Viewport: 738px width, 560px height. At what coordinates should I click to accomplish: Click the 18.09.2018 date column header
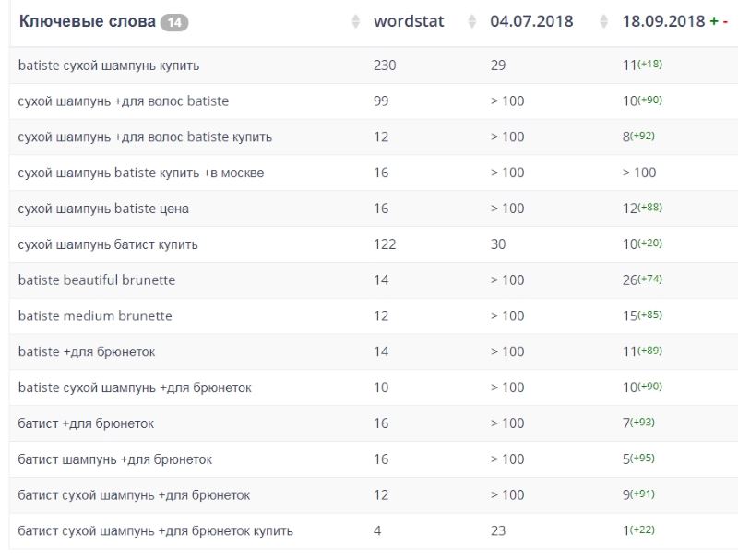point(663,21)
